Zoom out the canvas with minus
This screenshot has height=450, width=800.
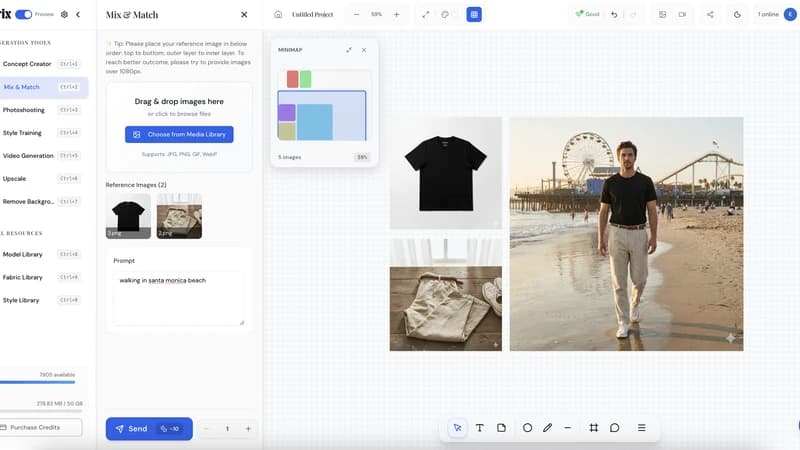(x=356, y=14)
